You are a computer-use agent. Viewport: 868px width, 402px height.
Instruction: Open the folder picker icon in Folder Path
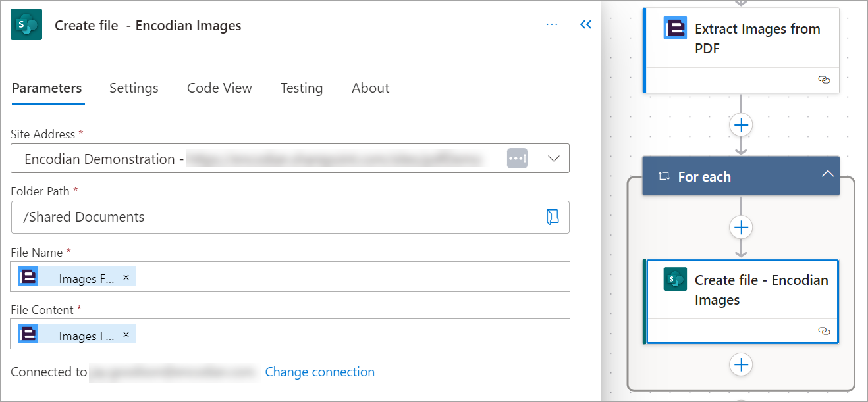[553, 217]
